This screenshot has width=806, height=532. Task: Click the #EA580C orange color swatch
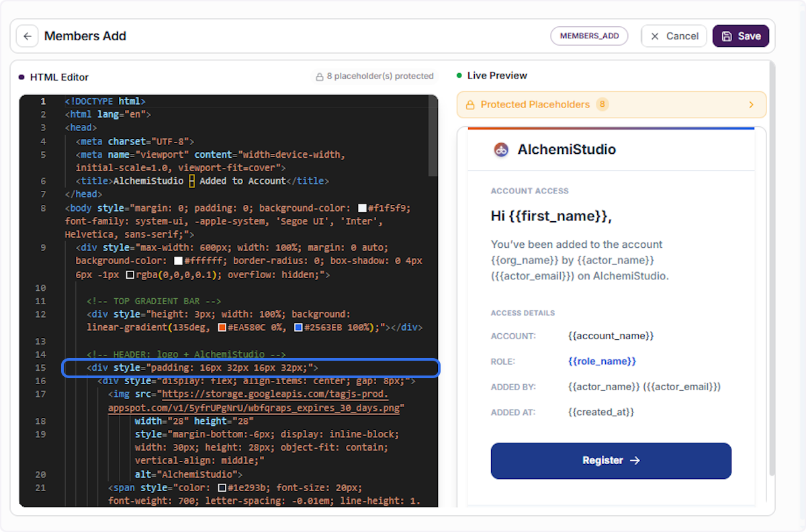click(222, 328)
